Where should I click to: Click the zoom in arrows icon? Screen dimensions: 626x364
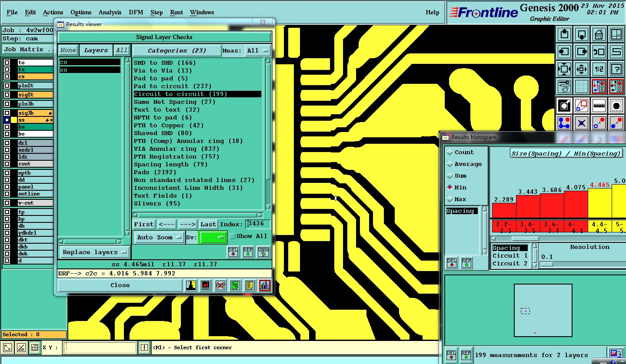point(564,69)
